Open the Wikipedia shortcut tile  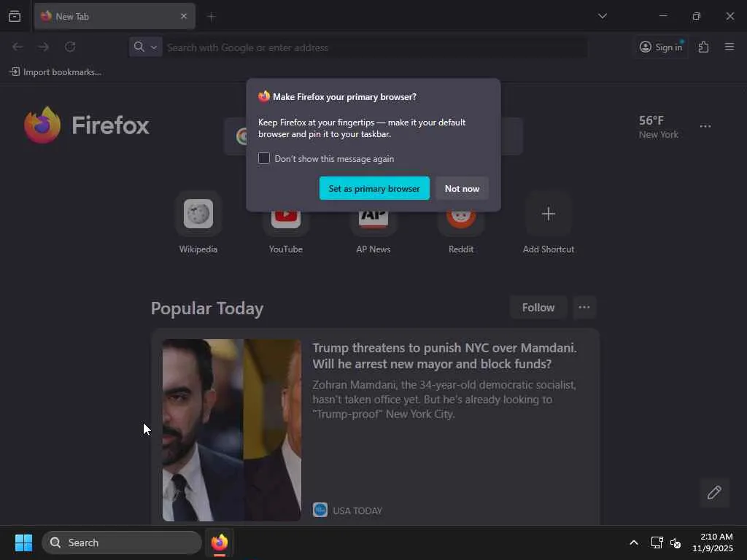coord(198,214)
